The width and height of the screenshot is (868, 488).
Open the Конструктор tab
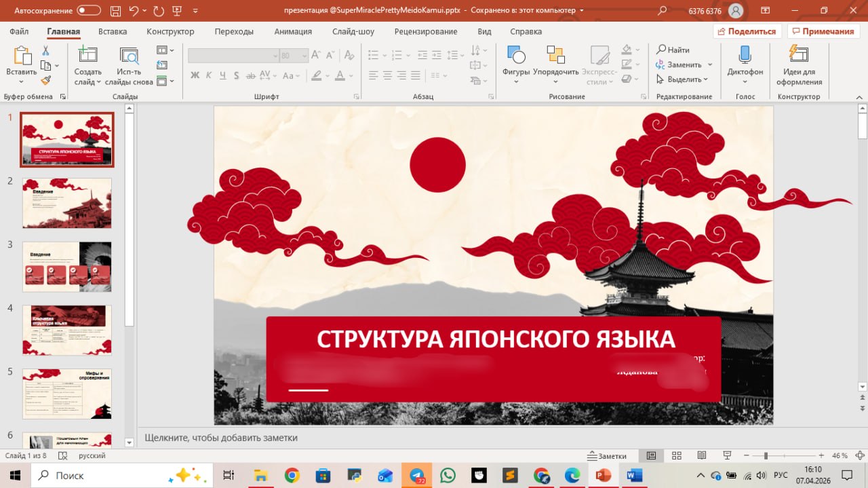(x=170, y=32)
